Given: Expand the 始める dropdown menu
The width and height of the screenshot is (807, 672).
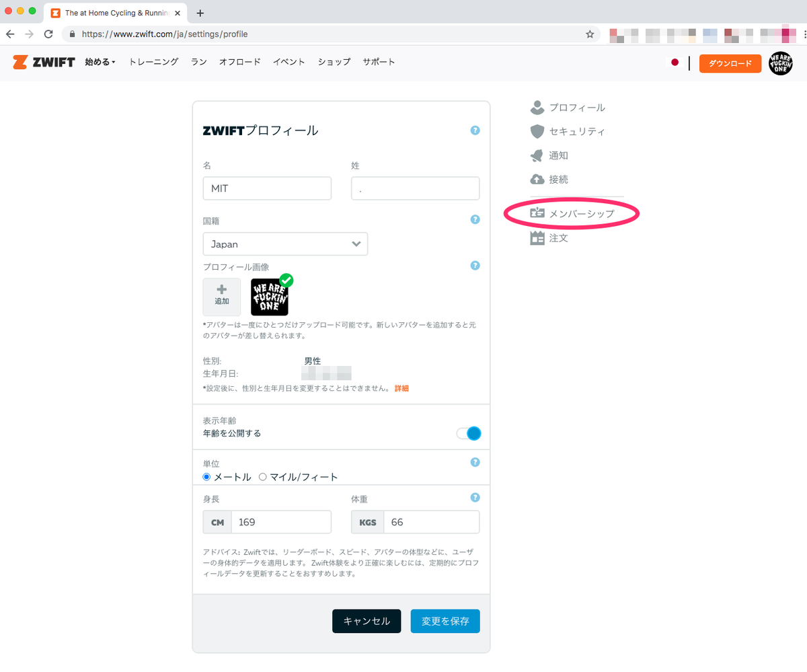Looking at the screenshot, I should coord(100,62).
